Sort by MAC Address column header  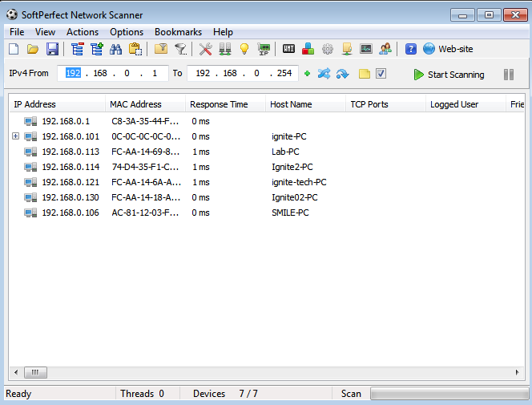point(145,104)
